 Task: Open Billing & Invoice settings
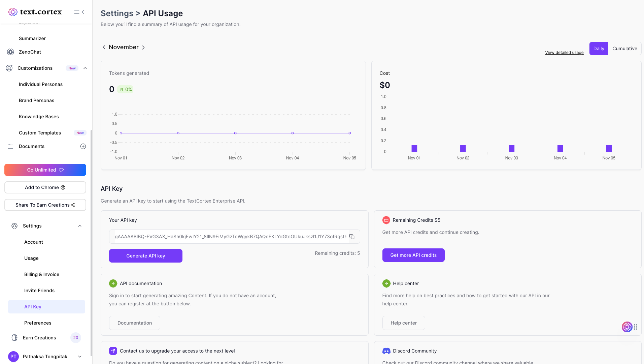42,274
